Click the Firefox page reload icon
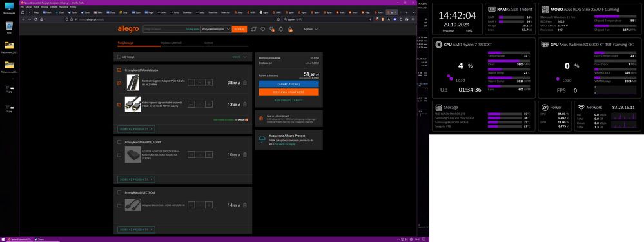This screenshot has height=242, width=644. [x=35, y=19]
